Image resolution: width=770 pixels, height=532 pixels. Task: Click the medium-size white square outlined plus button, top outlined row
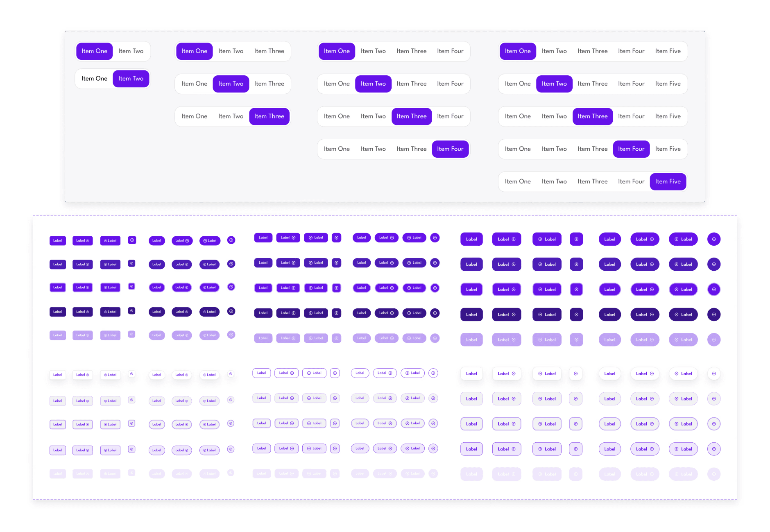(335, 373)
